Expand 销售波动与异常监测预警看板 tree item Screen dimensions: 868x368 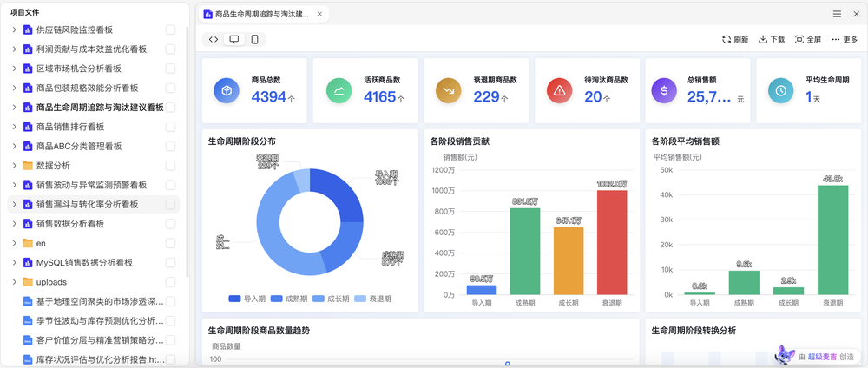click(15, 185)
